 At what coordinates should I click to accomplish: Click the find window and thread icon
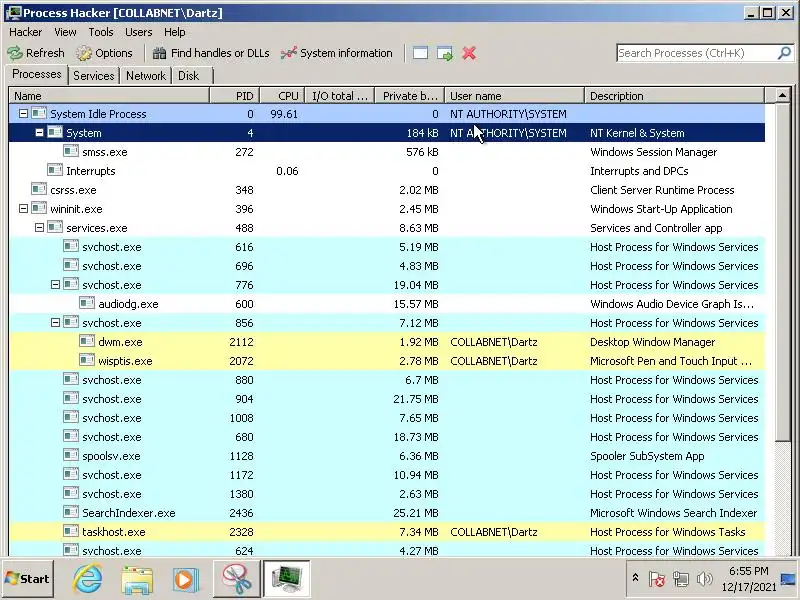coord(445,53)
